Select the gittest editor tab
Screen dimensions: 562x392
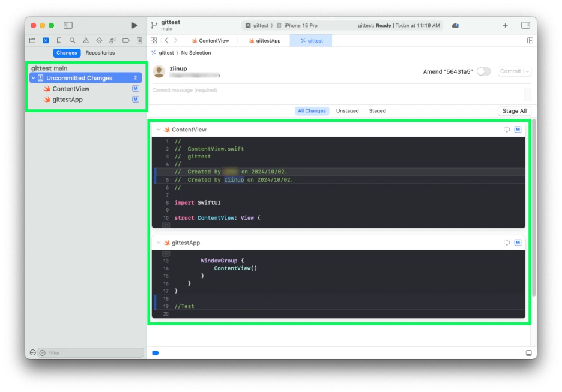point(311,40)
